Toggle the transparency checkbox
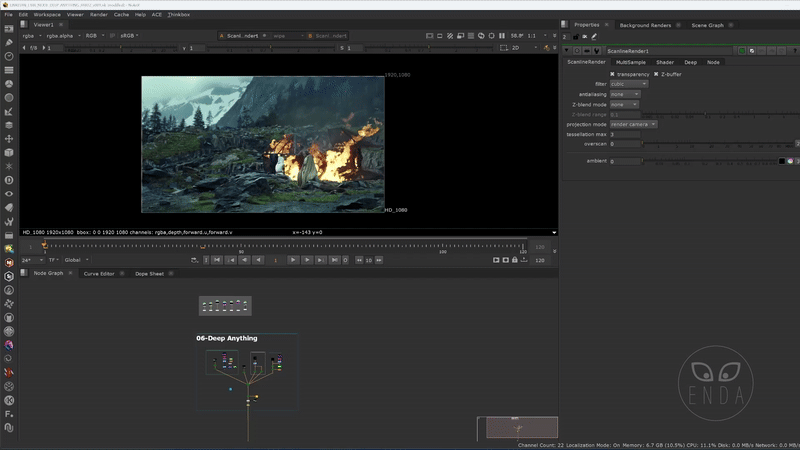 coord(613,74)
